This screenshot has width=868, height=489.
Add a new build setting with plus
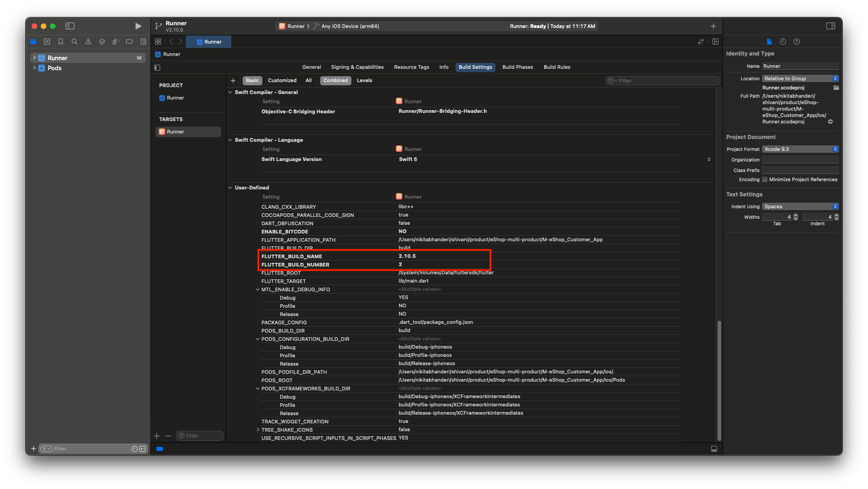click(x=233, y=81)
